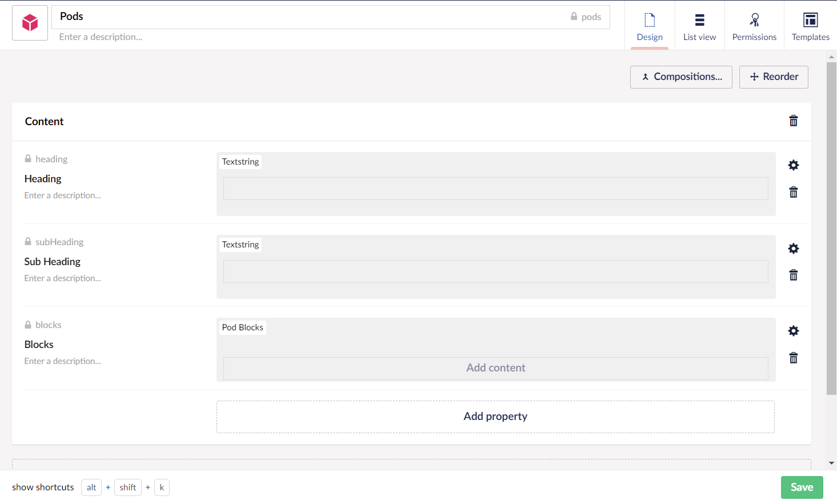Open settings gear for Blocks property

pyautogui.click(x=793, y=331)
